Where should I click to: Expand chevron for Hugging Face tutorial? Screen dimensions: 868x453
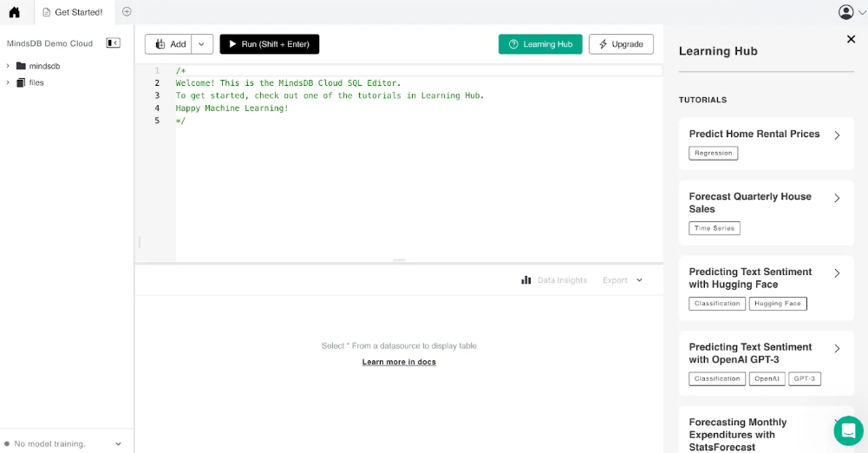click(837, 273)
